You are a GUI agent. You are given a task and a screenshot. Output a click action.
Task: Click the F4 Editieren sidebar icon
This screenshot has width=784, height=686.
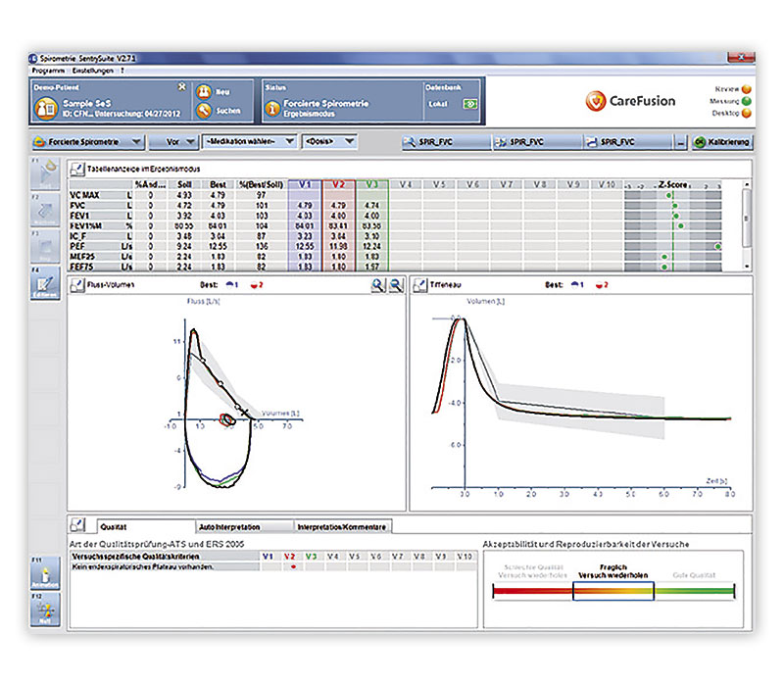tap(45, 284)
